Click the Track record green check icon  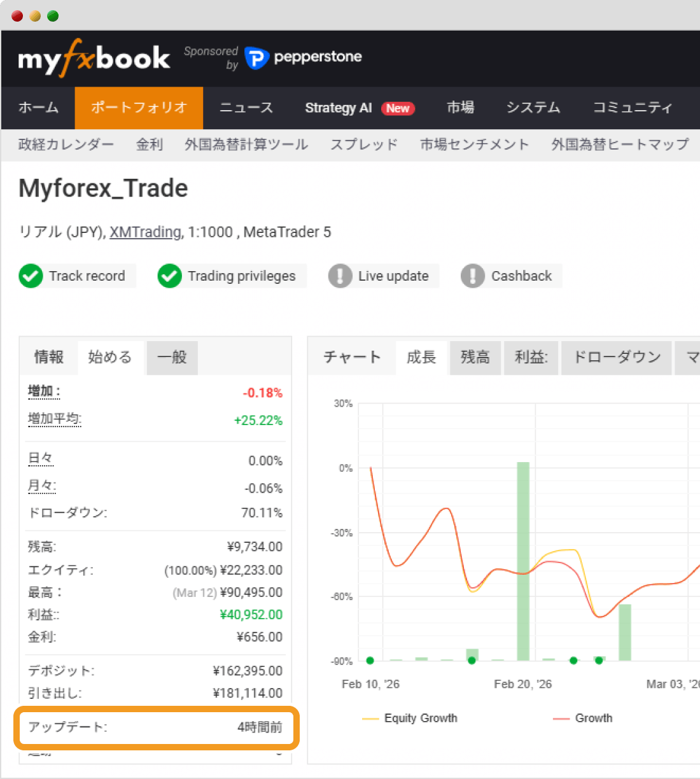coord(31,276)
